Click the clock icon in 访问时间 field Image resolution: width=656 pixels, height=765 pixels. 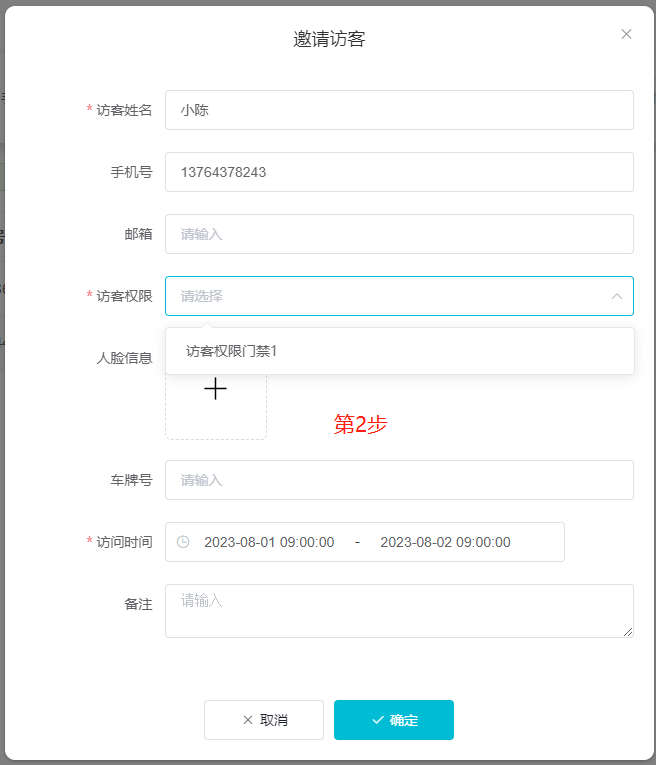click(183, 542)
